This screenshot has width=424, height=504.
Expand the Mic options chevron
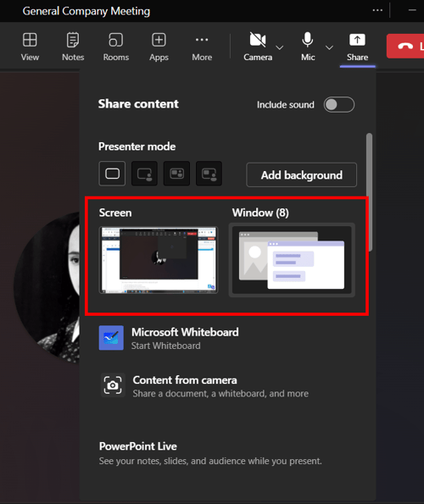329,47
